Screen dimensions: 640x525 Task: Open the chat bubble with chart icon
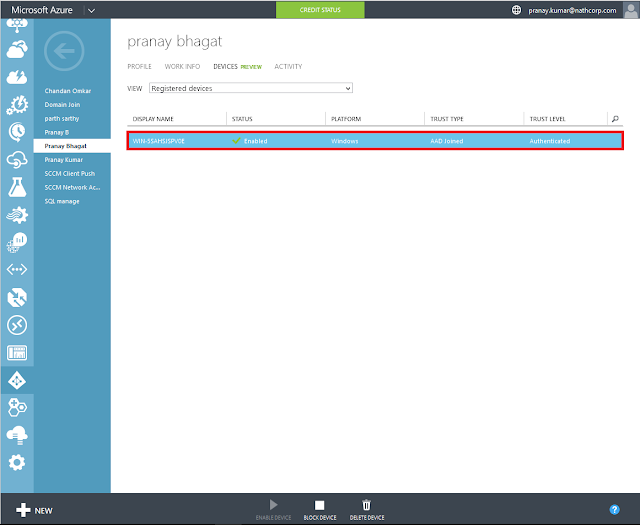pos(17,242)
